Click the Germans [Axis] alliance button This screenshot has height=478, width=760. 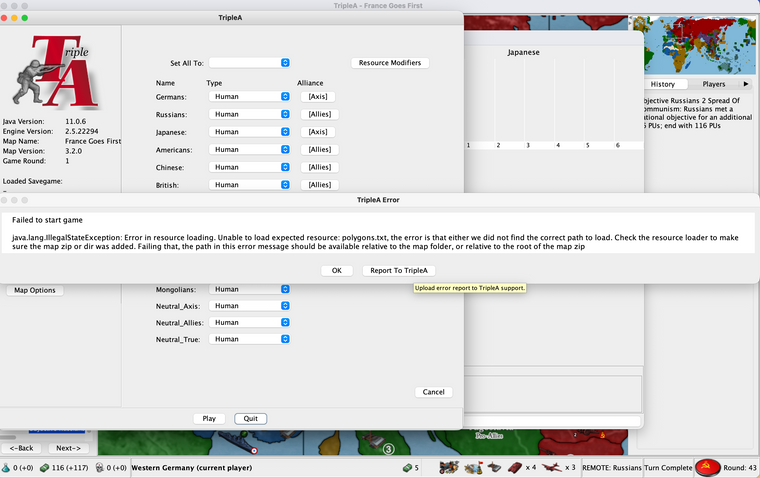point(318,96)
